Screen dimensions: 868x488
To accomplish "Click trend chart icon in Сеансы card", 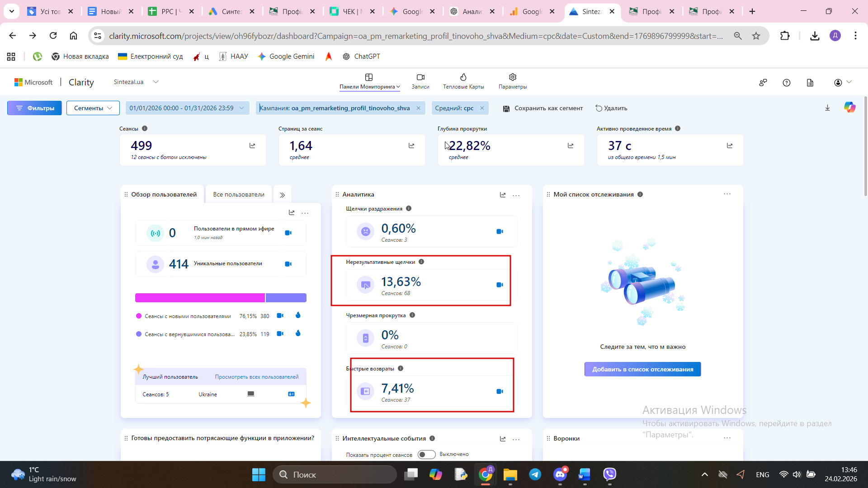I will [252, 145].
